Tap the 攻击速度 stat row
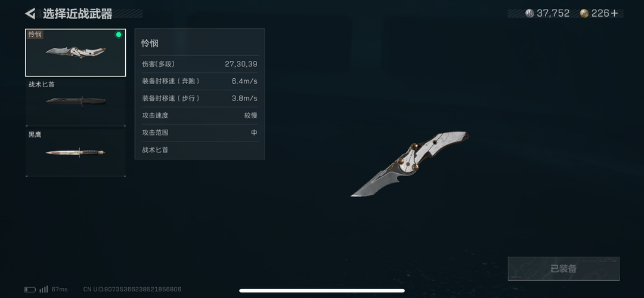 pyautogui.click(x=200, y=116)
